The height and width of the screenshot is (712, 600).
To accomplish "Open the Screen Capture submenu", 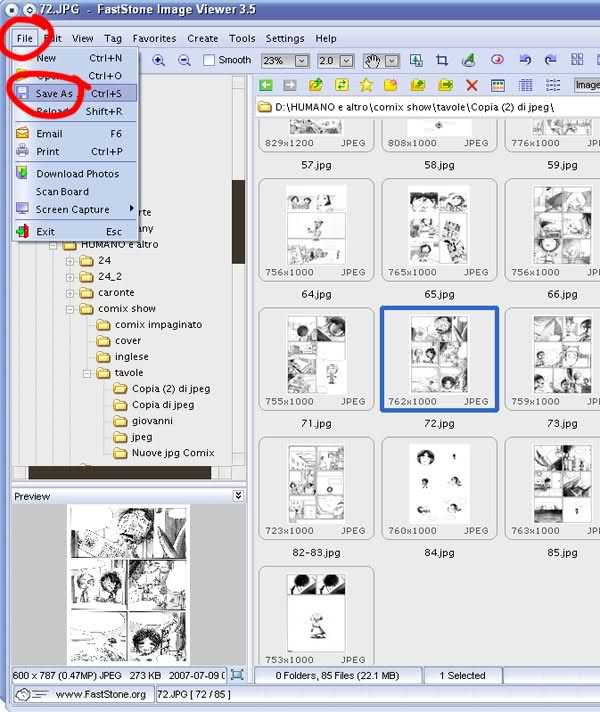I will click(75, 209).
